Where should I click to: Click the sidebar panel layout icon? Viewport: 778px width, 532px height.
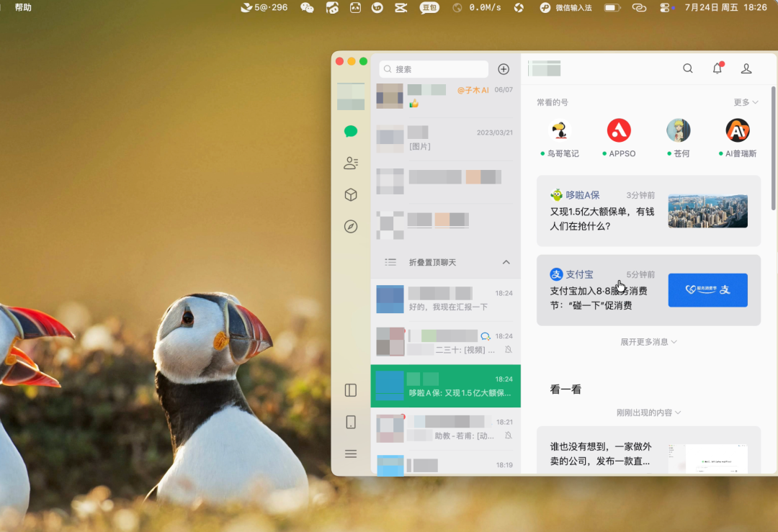pos(351,390)
